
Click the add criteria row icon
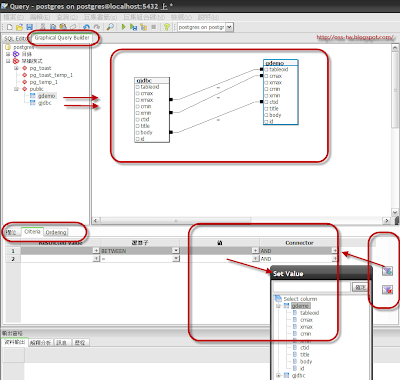(387, 271)
